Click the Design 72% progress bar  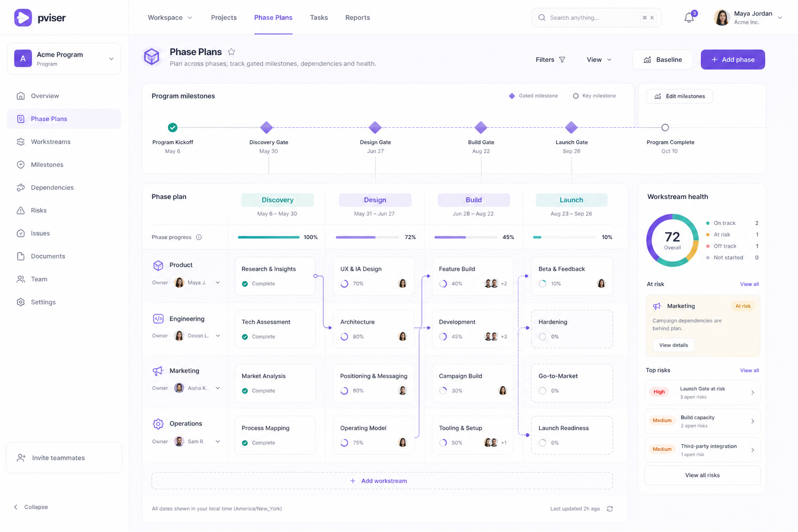(x=367, y=237)
